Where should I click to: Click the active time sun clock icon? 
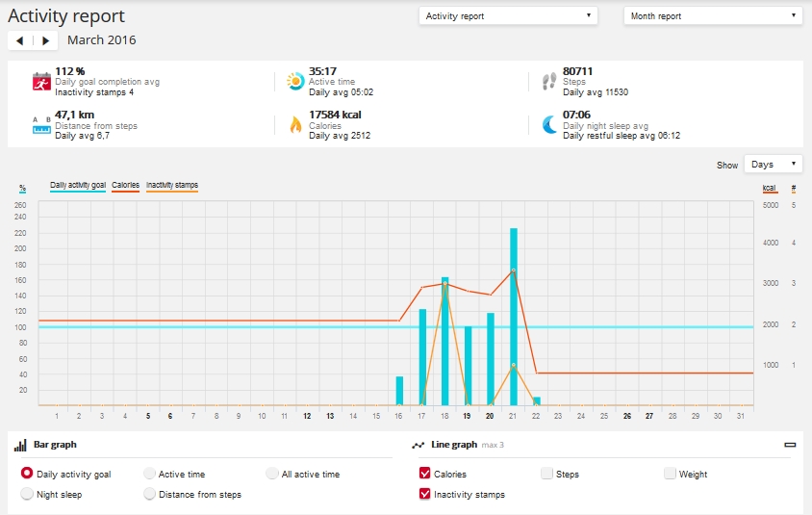[x=294, y=82]
